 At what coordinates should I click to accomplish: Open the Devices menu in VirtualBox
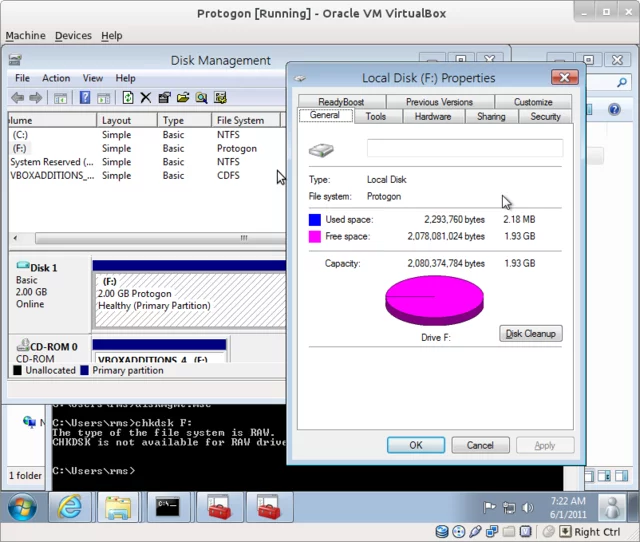pos(73,35)
